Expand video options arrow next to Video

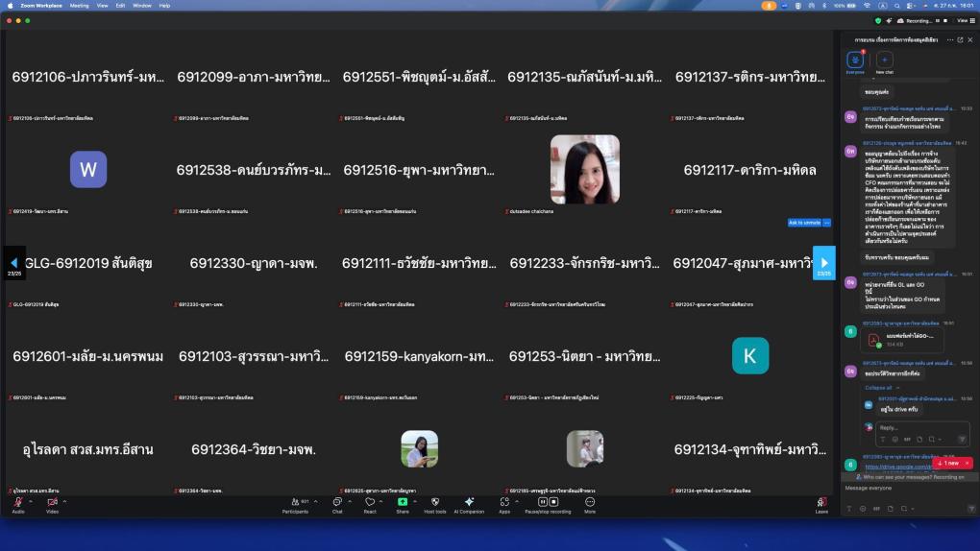pyautogui.click(x=64, y=500)
